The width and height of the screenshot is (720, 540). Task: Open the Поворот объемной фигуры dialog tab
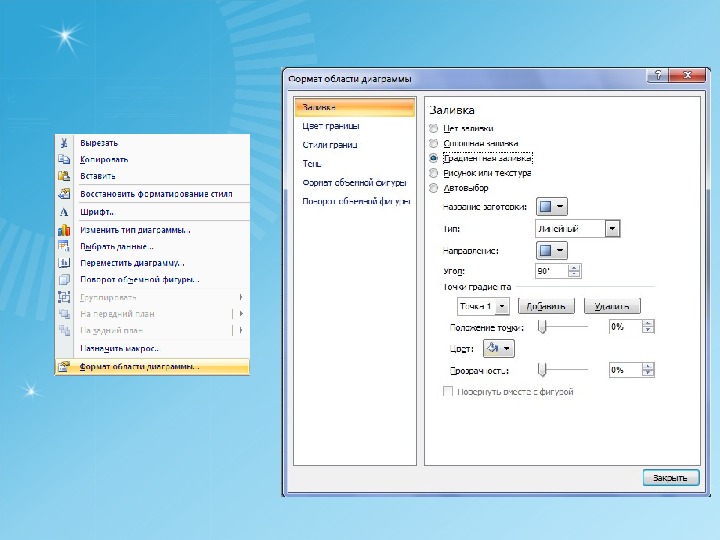354,201
